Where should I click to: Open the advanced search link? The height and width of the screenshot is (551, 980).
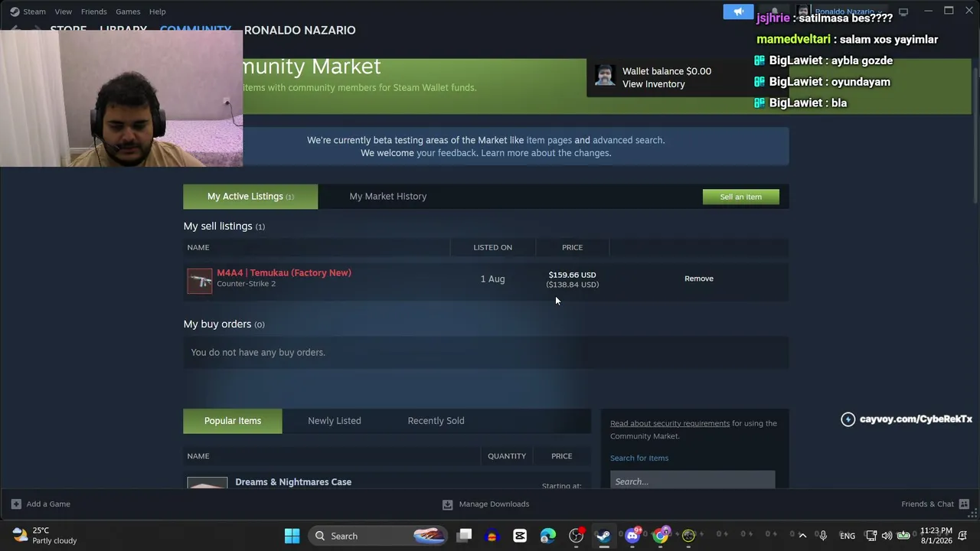627,140
